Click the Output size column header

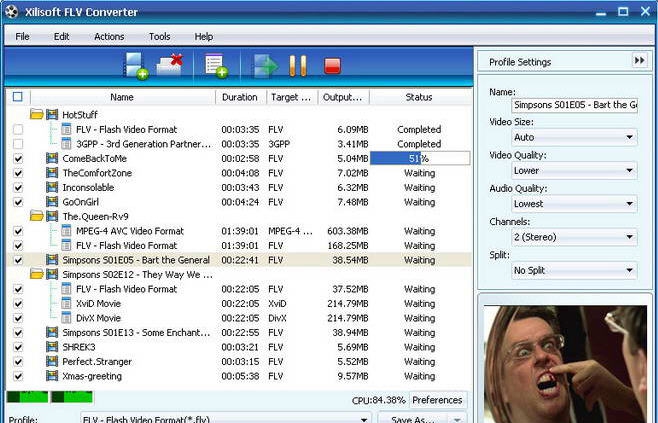point(342,97)
